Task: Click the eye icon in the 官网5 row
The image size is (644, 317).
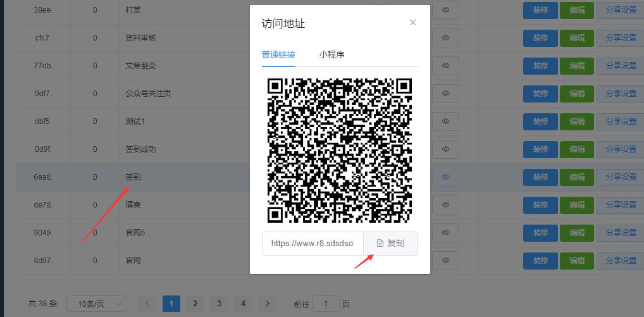Action: 445,232
